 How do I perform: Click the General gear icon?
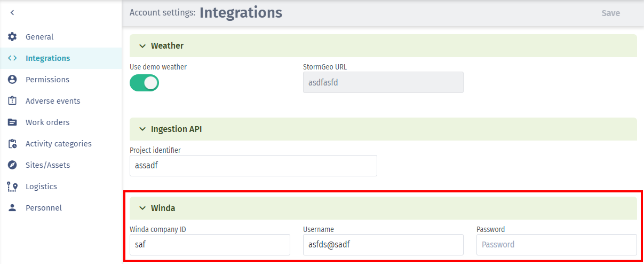12,37
